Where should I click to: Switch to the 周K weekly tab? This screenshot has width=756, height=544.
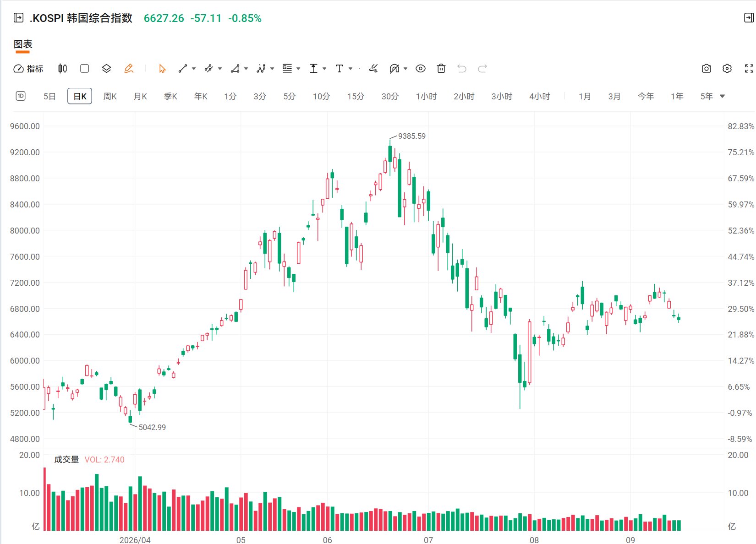point(110,96)
